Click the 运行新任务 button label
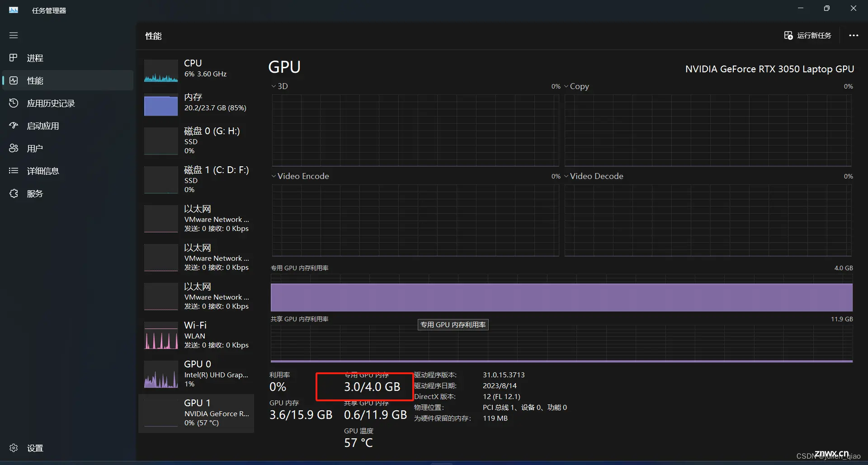The width and height of the screenshot is (868, 465). 814,35
